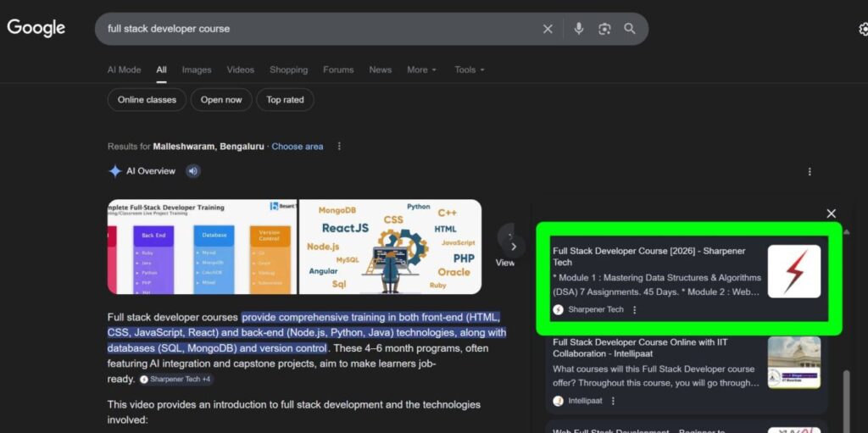Apply the Open now filter chip
This screenshot has width=868, height=433.
(221, 100)
